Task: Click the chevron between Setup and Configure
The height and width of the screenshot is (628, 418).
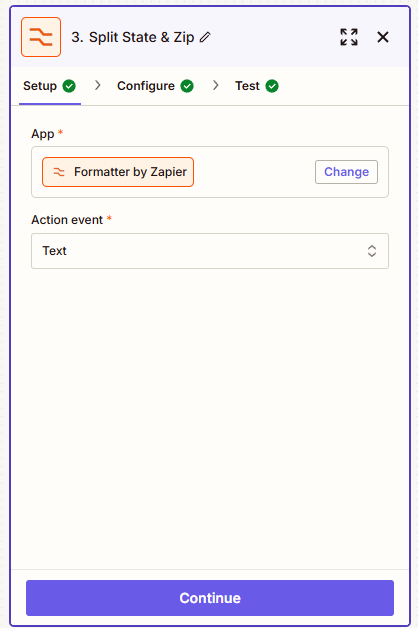Action: (98, 85)
